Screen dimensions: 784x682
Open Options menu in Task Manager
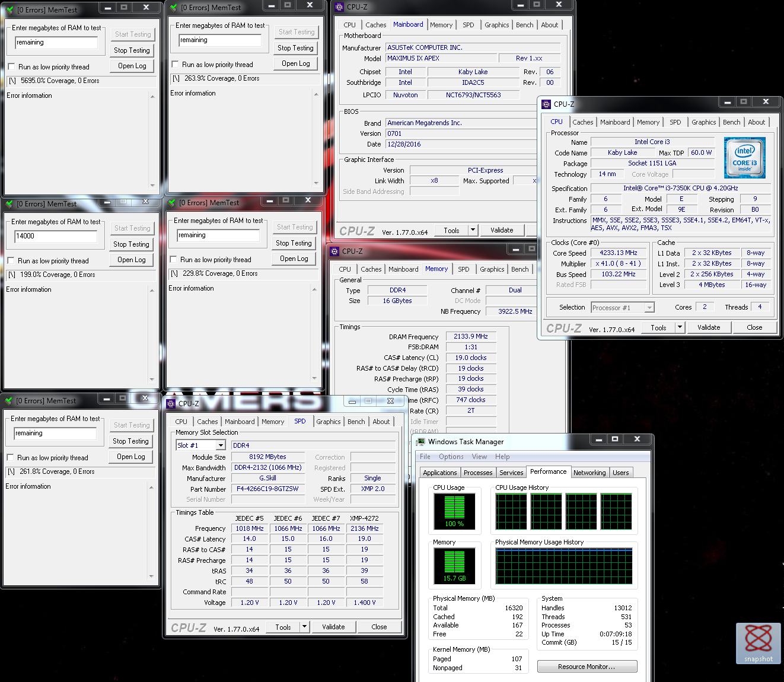pyautogui.click(x=451, y=457)
